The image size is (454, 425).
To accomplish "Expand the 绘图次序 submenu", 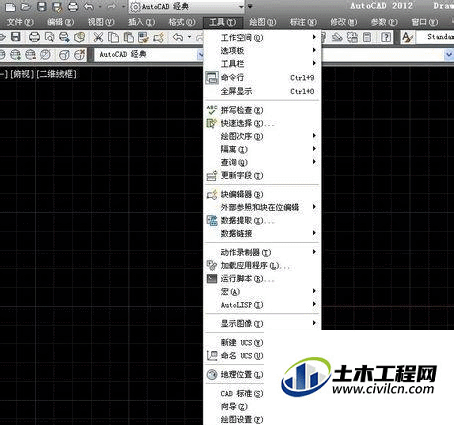I will point(262,136).
